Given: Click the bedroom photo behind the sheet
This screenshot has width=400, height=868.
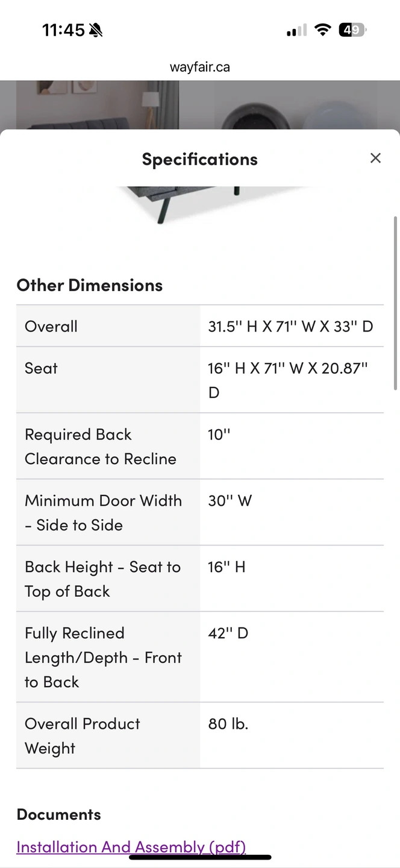Looking at the screenshot, I should pyautogui.click(x=98, y=104).
